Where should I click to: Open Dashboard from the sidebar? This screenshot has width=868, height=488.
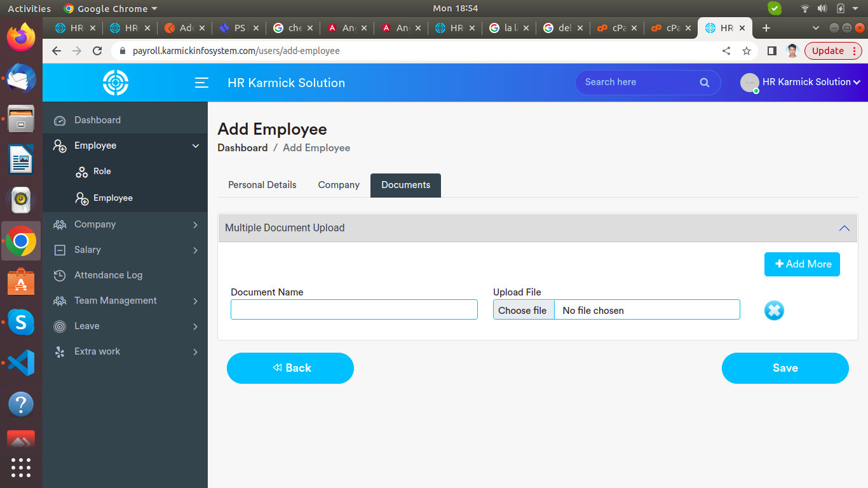click(97, 120)
